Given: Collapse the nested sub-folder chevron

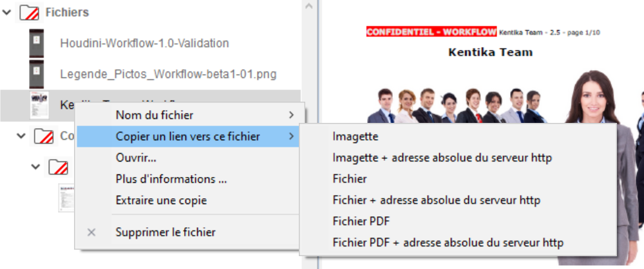Looking at the screenshot, I should click(x=37, y=167).
